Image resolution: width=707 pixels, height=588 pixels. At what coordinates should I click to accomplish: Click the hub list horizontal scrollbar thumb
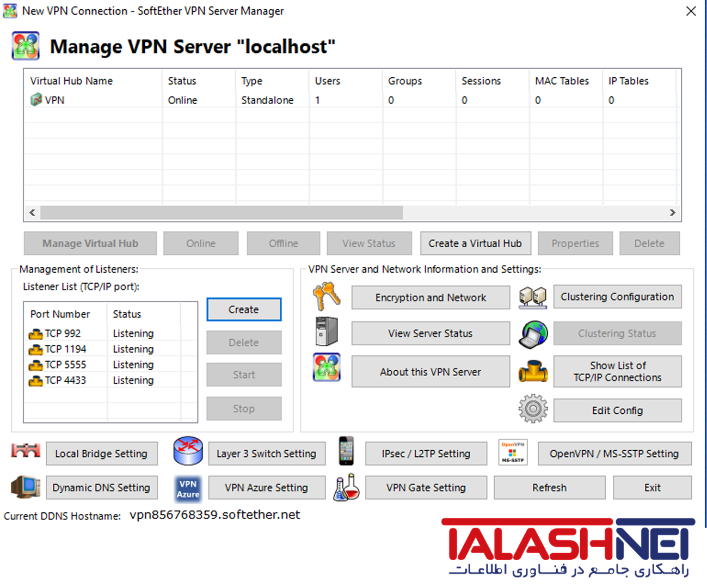pyautogui.click(x=222, y=212)
